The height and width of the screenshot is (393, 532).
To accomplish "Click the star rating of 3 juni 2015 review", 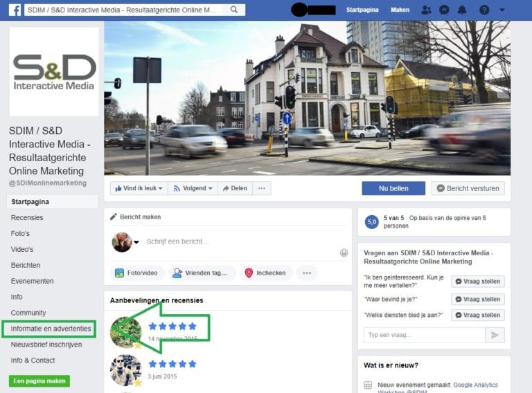I will pyautogui.click(x=172, y=364).
